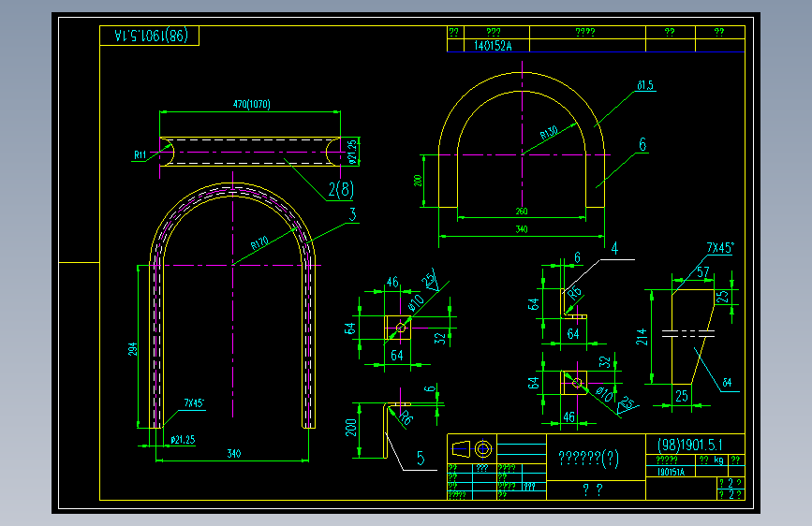Image resolution: width=812 pixels, height=526 pixels.
Task: Click the first-angle projection symbol in title block
Action: (x=472, y=449)
